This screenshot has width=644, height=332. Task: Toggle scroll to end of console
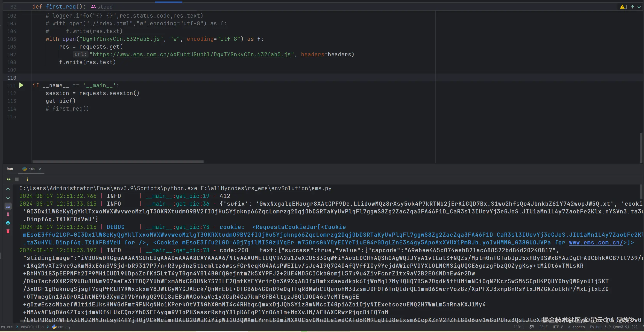8,214
